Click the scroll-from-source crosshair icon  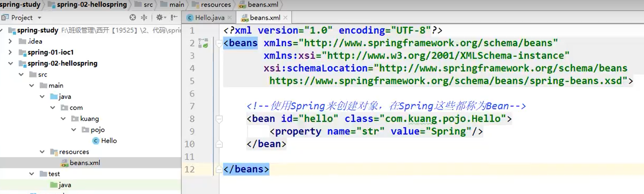(133, 17)
